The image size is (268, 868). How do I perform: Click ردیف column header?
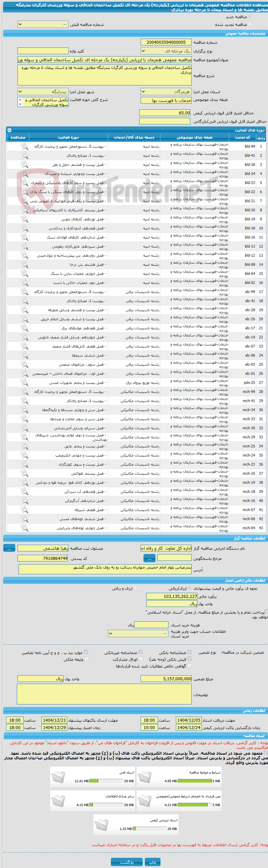click(261, 138)
